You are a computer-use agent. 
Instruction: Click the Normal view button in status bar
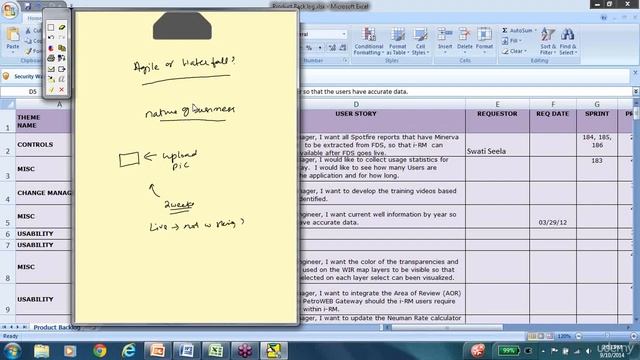coord(532,336)
